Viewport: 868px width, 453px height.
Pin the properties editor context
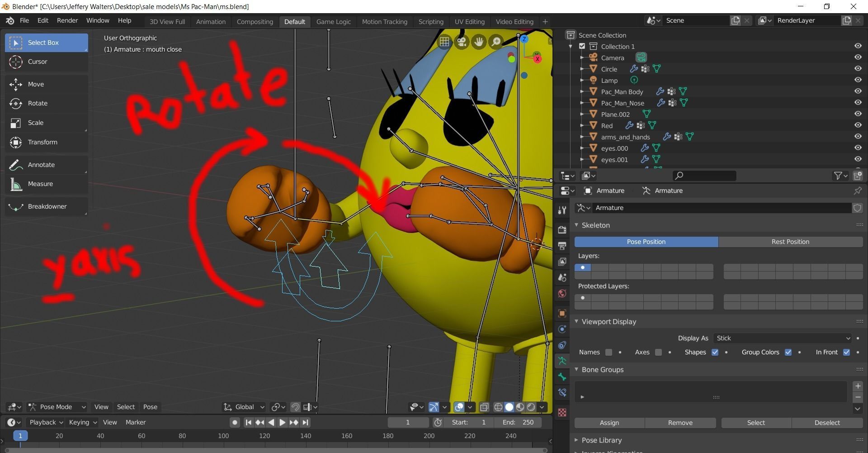pyautogui.click(x=857, y=191)
